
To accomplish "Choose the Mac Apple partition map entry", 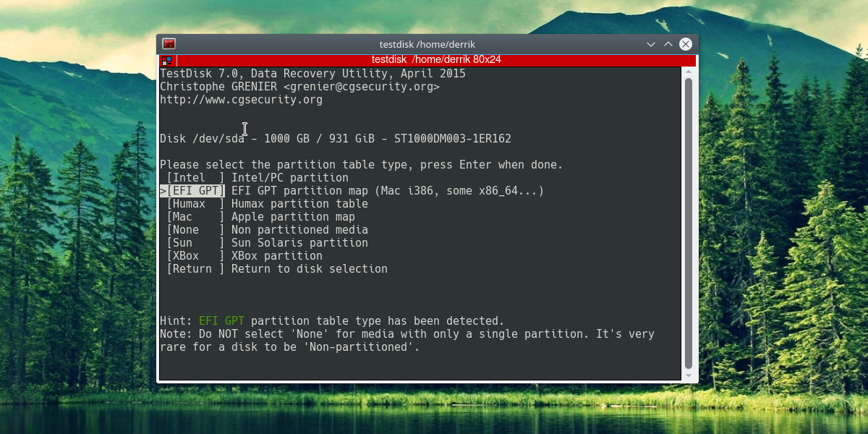I will click(260, 217).
